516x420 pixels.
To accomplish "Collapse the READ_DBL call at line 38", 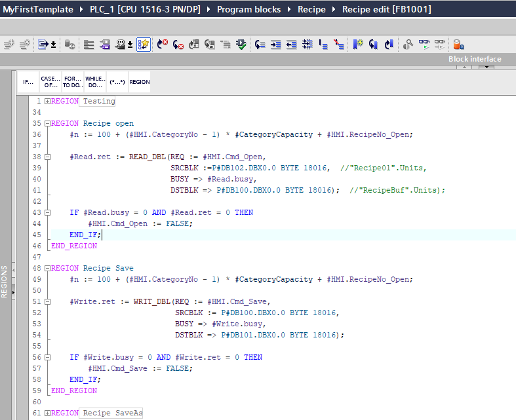I will pyautogui.click(x=47, y=157).
